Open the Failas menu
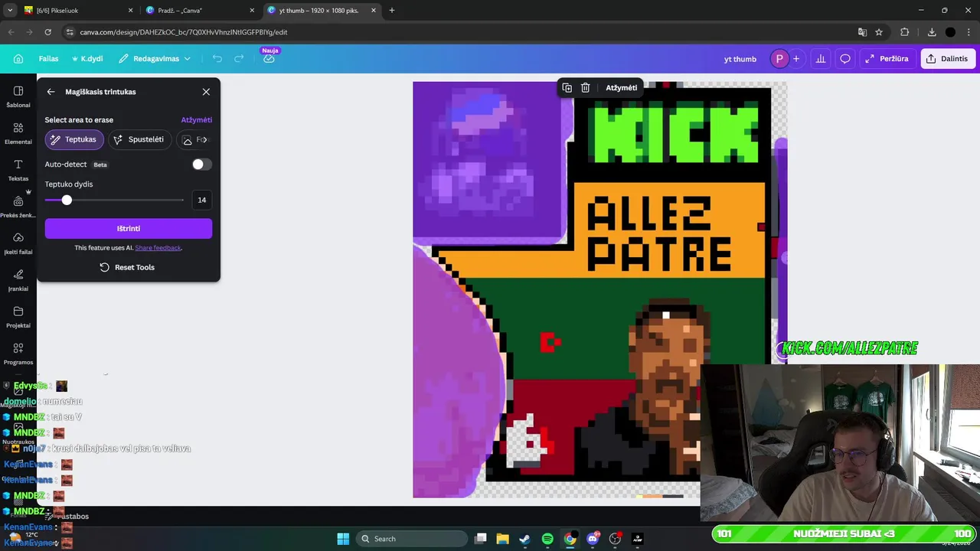Image resolution: width=980 pixels, height=551 pixels. coord(48,59)
